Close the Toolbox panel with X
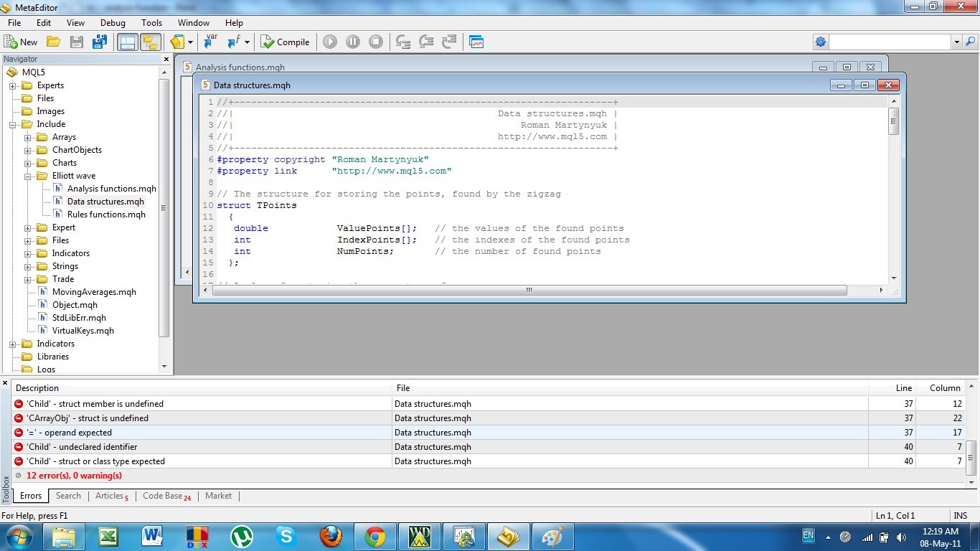The width and height of the screenshot is (980, 551). [6, 383]
